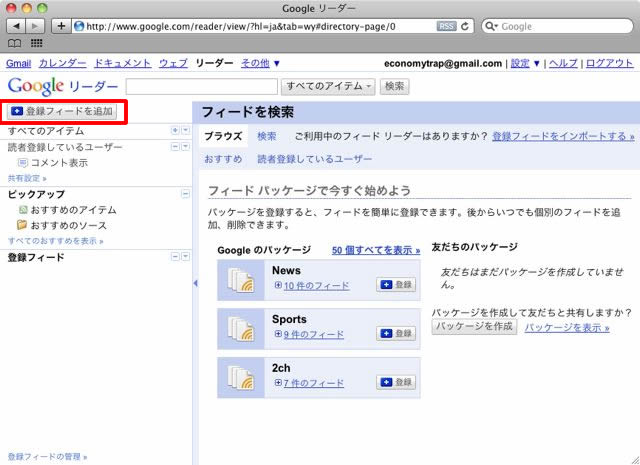Open ヘルプ link
The width and height of the screenshot is (640, 465).
coord(563,64)
